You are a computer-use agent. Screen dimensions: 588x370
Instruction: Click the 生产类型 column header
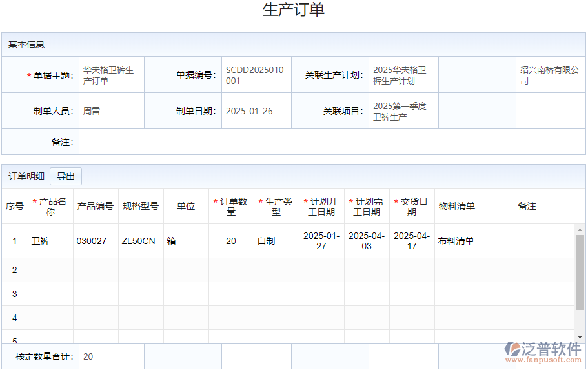[x=276, y=207]
